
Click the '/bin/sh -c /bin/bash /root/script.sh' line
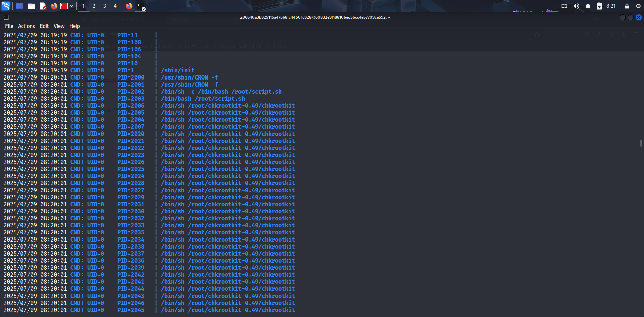click(221, 92)
